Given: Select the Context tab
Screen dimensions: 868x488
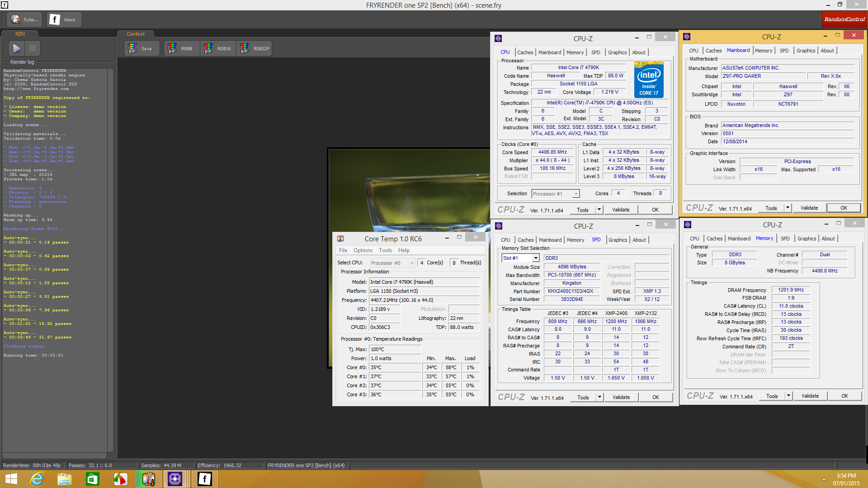Looking at the screenshot, I should (136, 34).
